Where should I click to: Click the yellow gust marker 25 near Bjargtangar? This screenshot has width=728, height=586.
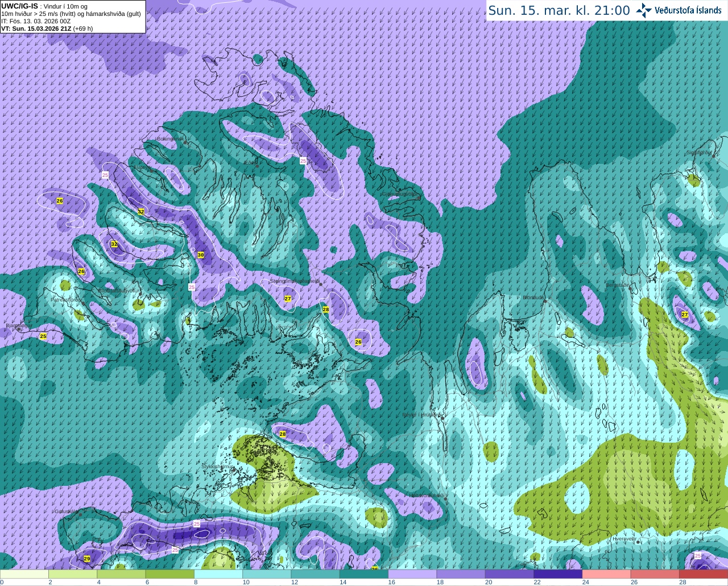coord(43,336)
